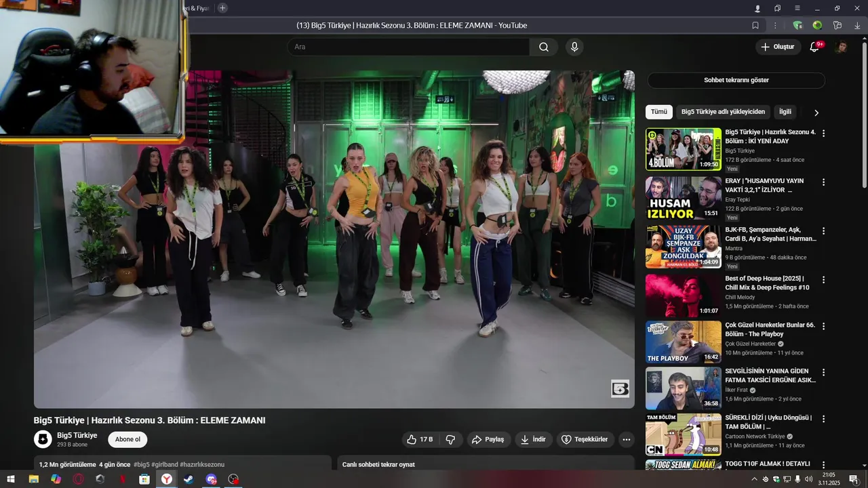868x488 pixels.
Task: Click the #big5 hashtag
Action: [x=142, y=464]
